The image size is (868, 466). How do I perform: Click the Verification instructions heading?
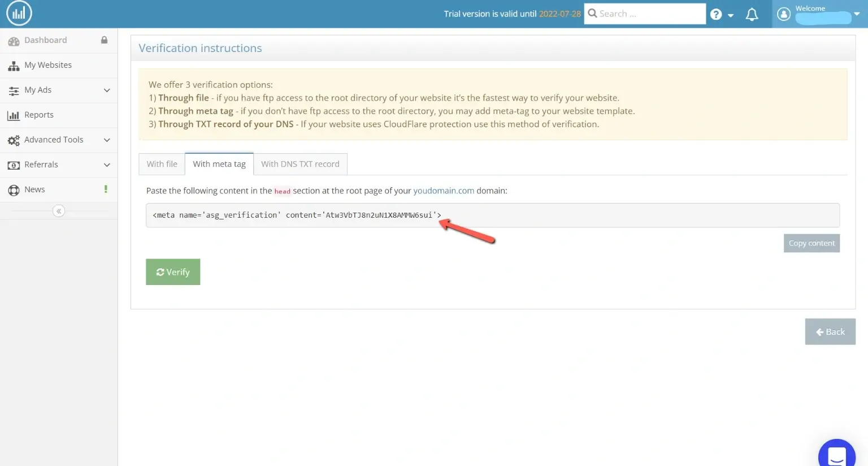(200, 48)
